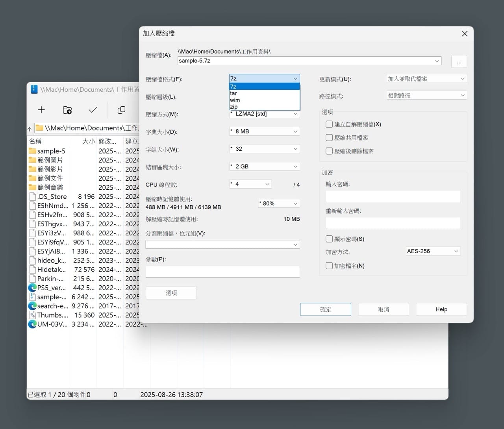Click the Help button
Image resolution: width=504 pixels, height=429 pixels.
(x=441, y=309)
